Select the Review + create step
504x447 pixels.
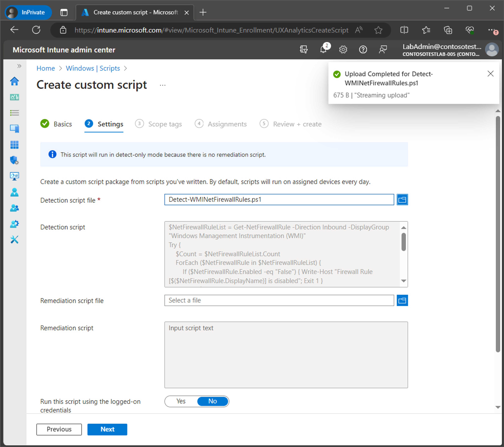[290, 124]
